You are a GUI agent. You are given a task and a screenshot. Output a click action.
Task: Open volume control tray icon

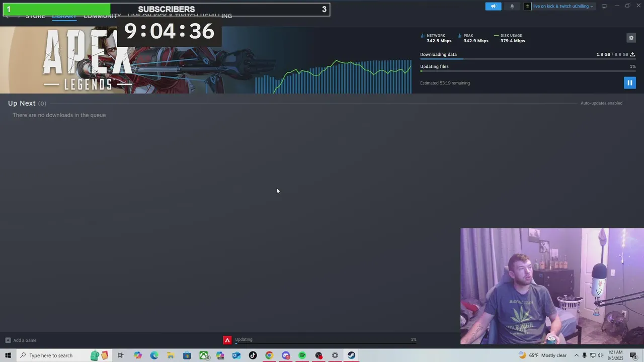pos(600,355)
